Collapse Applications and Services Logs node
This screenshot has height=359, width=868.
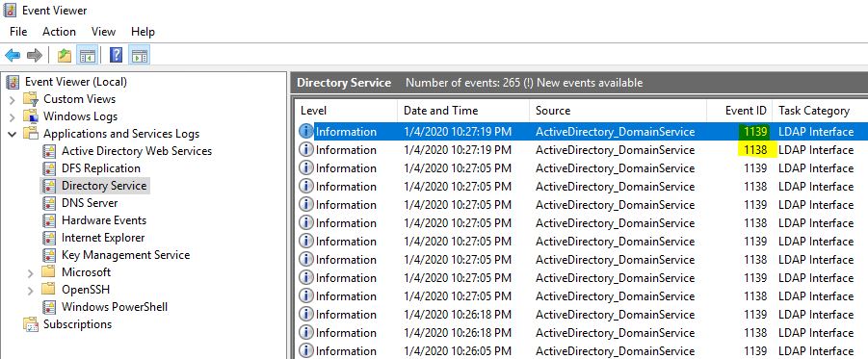point(12,134)
